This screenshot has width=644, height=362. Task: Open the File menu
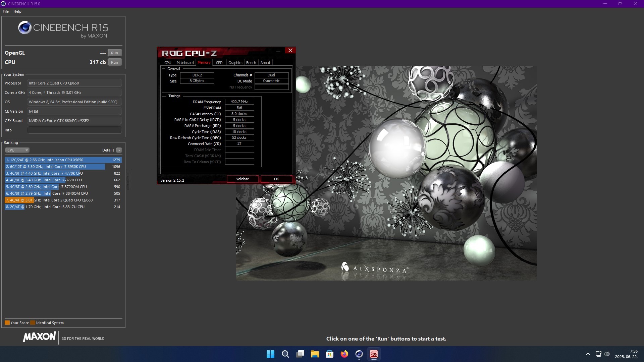[6, 11]
